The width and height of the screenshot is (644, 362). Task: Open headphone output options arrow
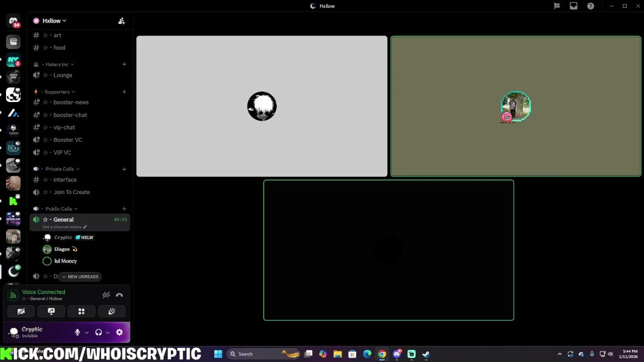pos(107,332)
